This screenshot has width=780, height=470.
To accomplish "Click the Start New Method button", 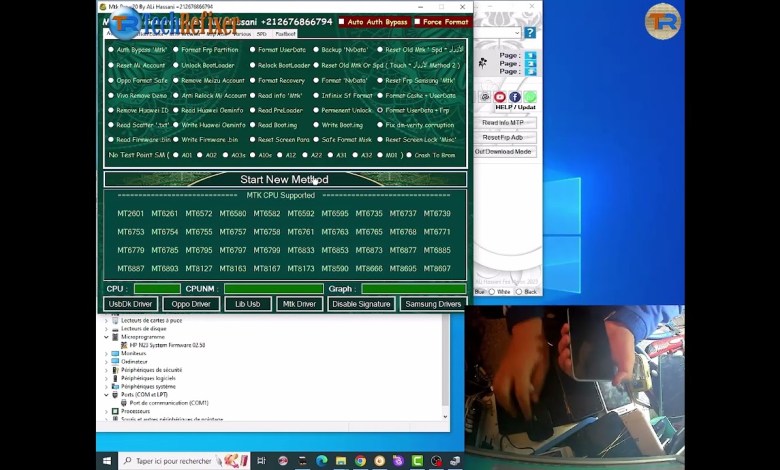I will [x=284, y=180].
